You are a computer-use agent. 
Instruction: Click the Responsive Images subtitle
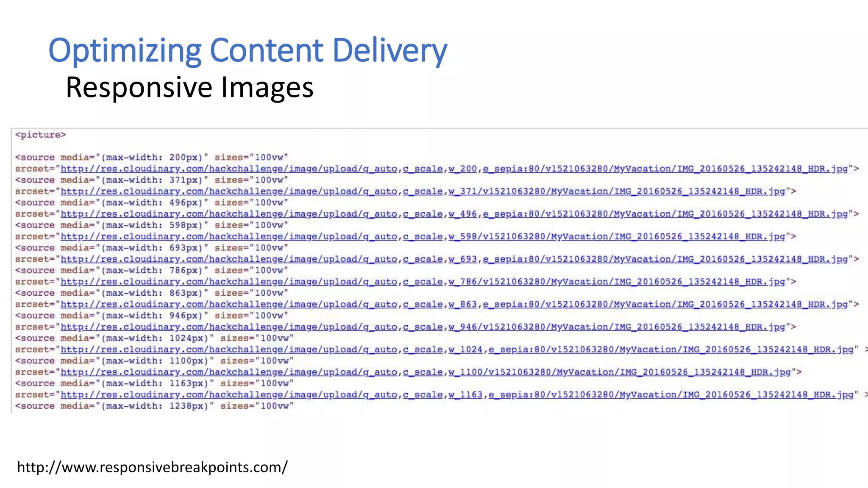click(189, 88)
